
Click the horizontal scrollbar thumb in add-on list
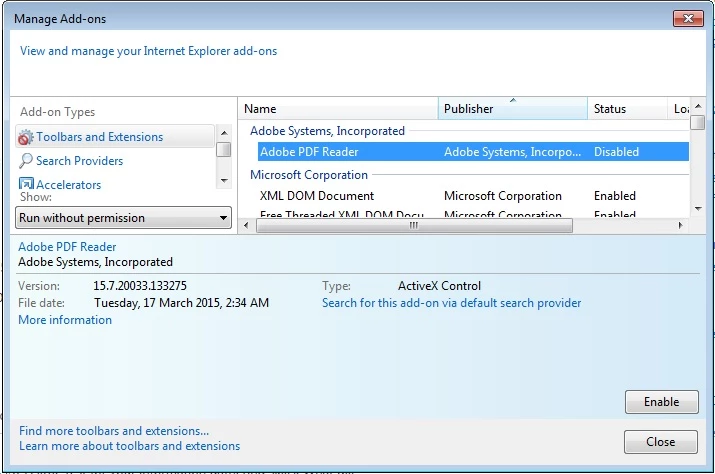[414, 225]
